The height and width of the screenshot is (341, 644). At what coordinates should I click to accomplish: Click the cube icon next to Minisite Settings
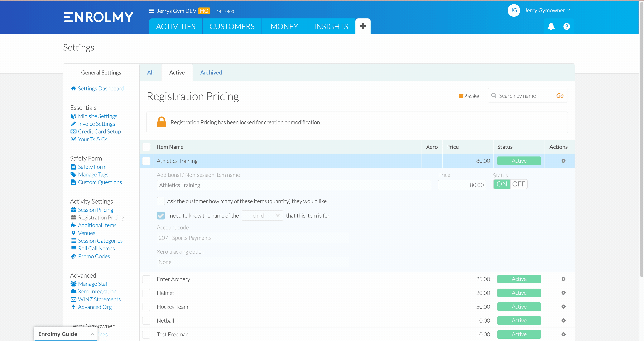click(73, 116)
